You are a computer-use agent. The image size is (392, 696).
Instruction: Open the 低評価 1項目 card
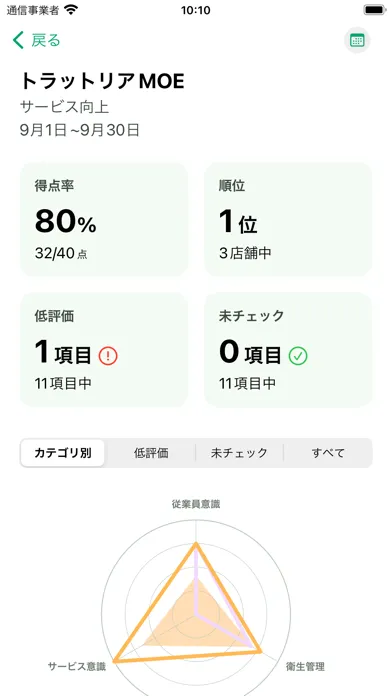tap(104, 350)
